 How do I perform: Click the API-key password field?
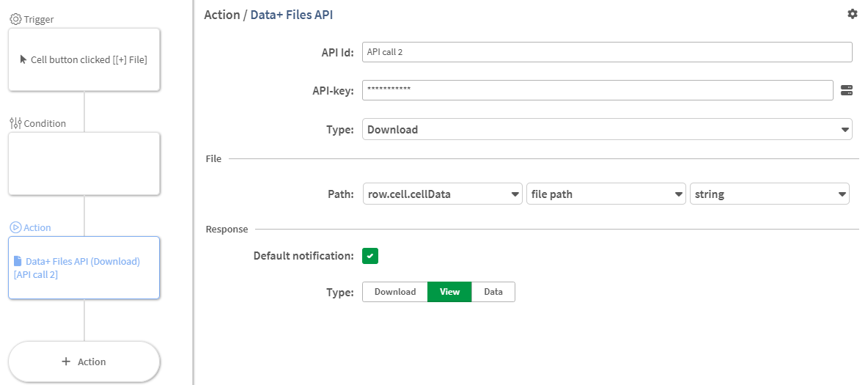(597, 89)
